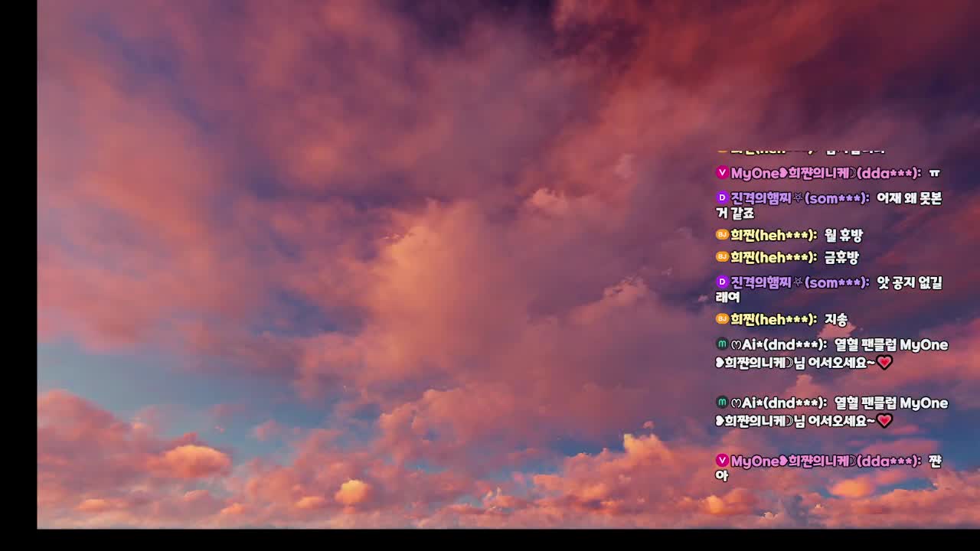This screenshot has height=551, width=980.
Task: Select the "ㅠ" chat message text
Action: click(933, 174)
